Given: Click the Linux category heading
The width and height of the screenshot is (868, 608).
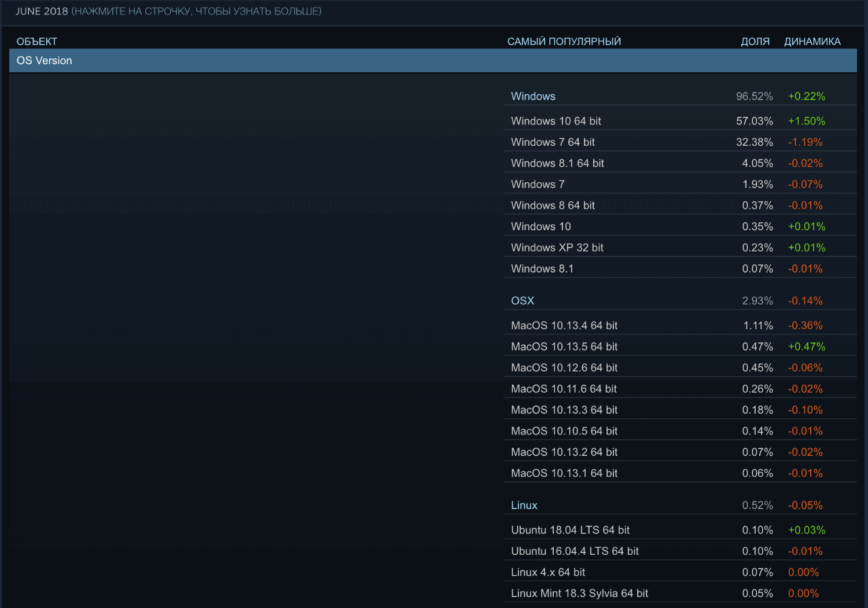Looking at the screenshot, I should pos(524,506).
